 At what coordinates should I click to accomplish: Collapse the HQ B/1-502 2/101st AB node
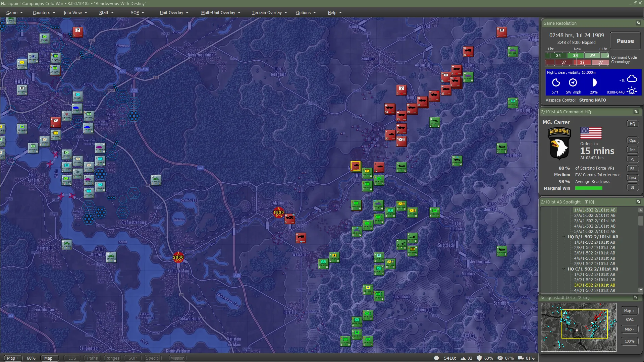click(564, 237)
